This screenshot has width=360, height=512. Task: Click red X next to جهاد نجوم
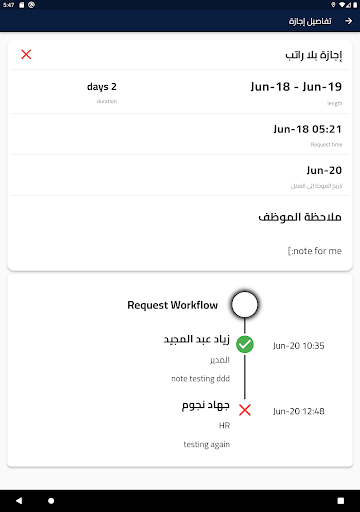point(245,410)
